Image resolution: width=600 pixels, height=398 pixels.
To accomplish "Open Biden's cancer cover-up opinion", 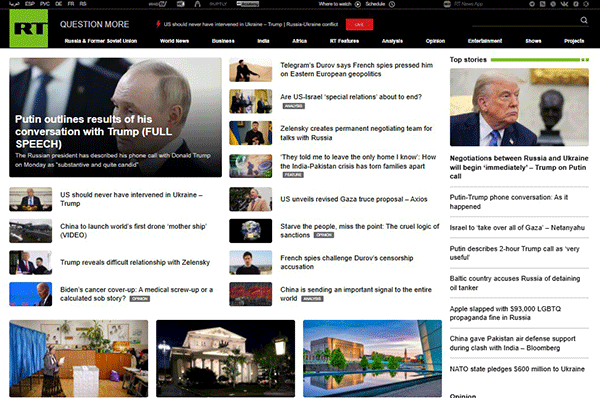I will (x=136, y=294).
